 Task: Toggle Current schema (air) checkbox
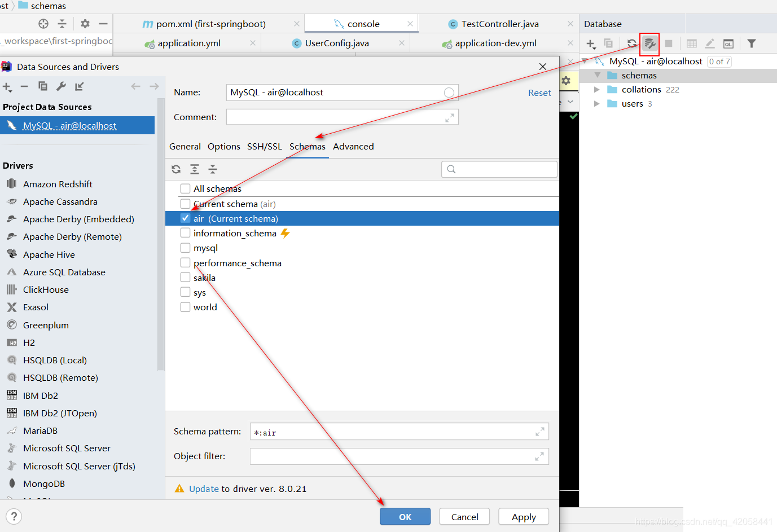[x=185, y=204]
